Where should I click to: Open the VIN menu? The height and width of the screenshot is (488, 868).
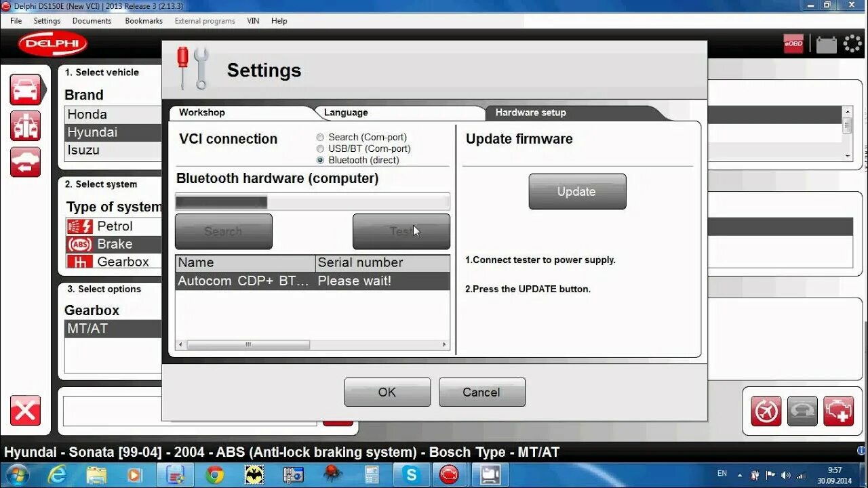pyautogui.click(x=253, y=21)
